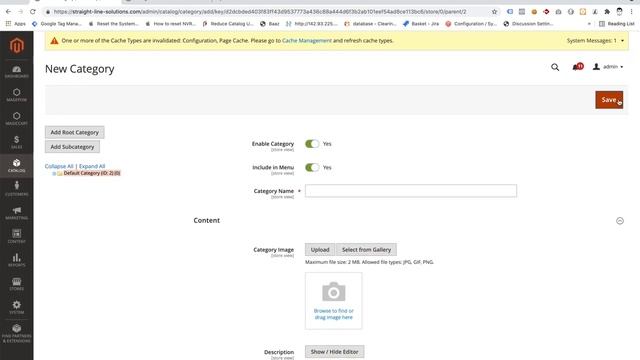This screenshot has height=360, width=640.
Task: Click the image browse drop area
Action: click(x=333, y=301)
